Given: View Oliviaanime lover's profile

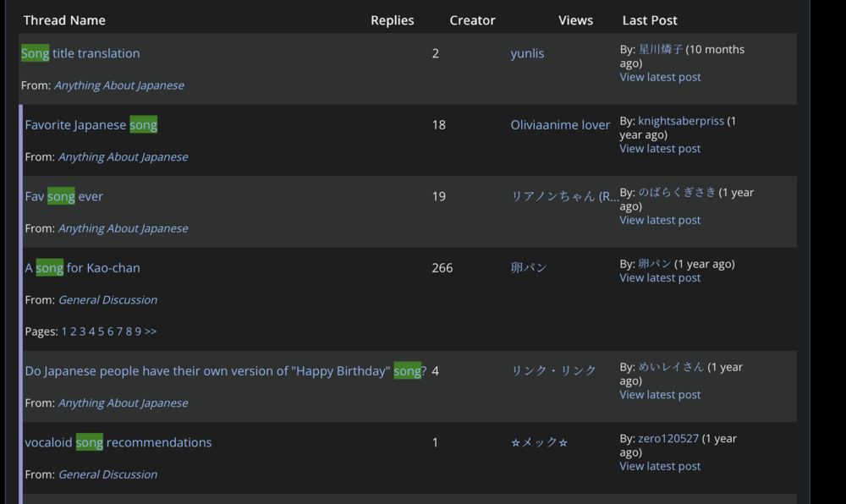Looking at the screenshot, I should point(560,125).
